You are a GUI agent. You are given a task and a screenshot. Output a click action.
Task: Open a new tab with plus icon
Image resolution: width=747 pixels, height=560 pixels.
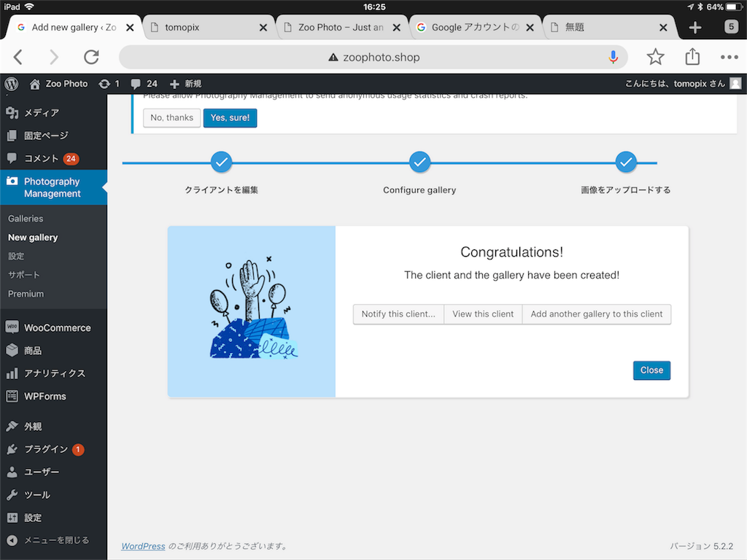pos(695,28)
